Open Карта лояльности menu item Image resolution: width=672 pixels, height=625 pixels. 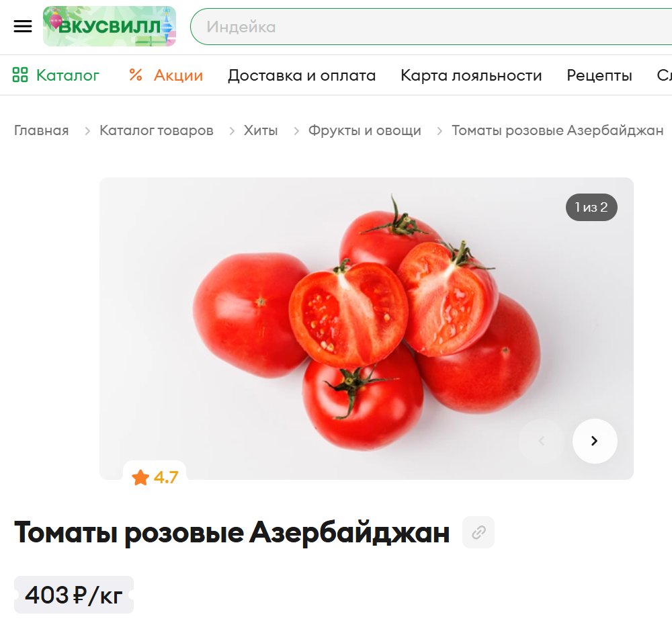tap(471, 75)
